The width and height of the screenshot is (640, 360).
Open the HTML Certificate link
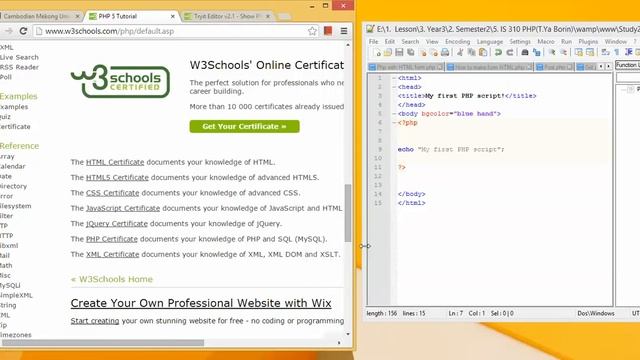click(115, 162)
